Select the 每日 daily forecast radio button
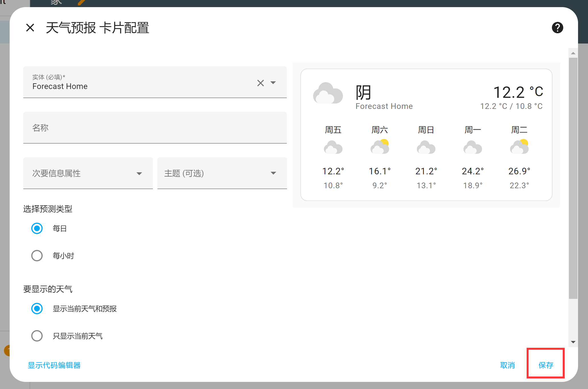 tap(37, 228)
